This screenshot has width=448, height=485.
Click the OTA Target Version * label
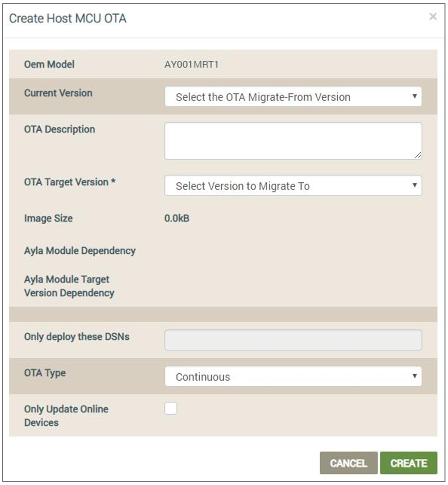point(69,182)
